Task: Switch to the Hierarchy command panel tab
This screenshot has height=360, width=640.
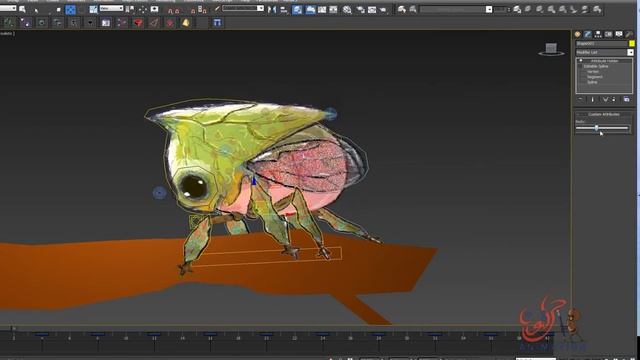Action: [598, 34]
